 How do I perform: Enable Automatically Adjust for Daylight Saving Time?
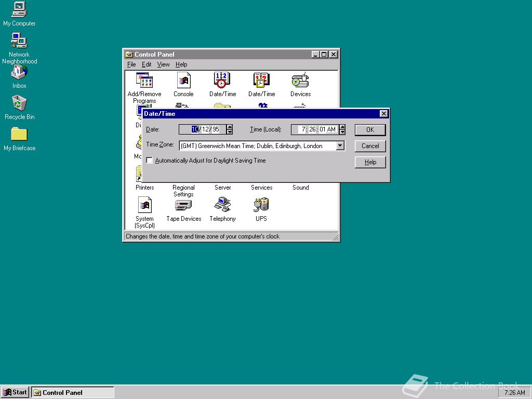click(x=149, y=160)
